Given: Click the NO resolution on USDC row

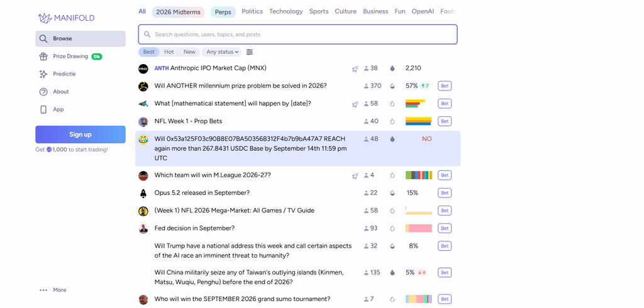Looking at the screenshot, I should point(427,139).
